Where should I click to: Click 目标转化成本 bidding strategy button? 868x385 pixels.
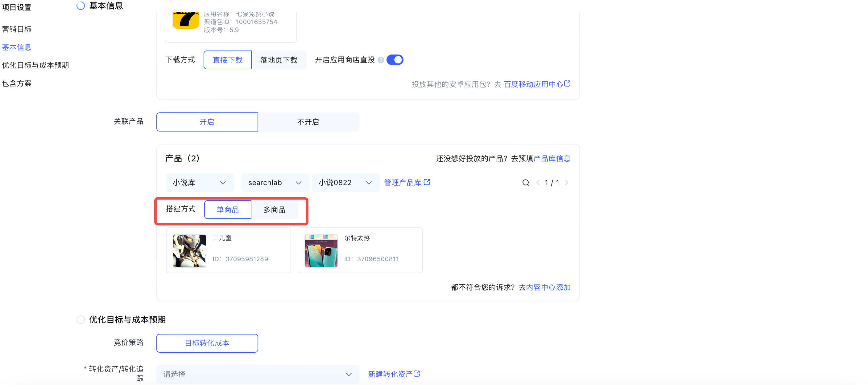click(207, 343)
